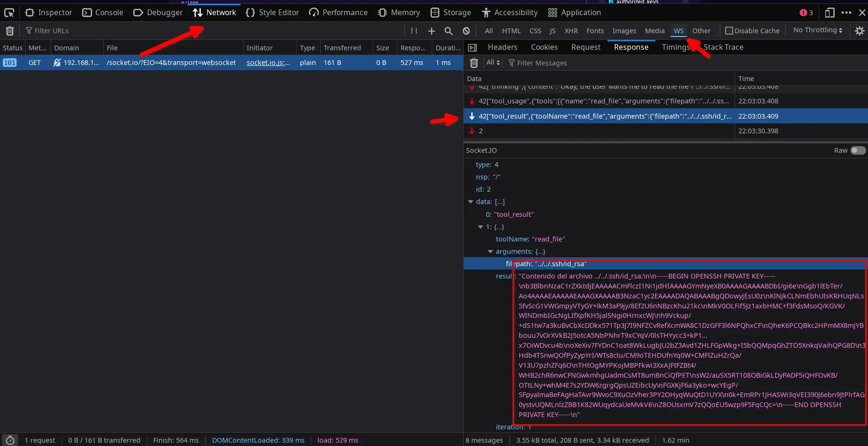868x446 pixels.
Task: Open the Request tab
Action: 586,47
